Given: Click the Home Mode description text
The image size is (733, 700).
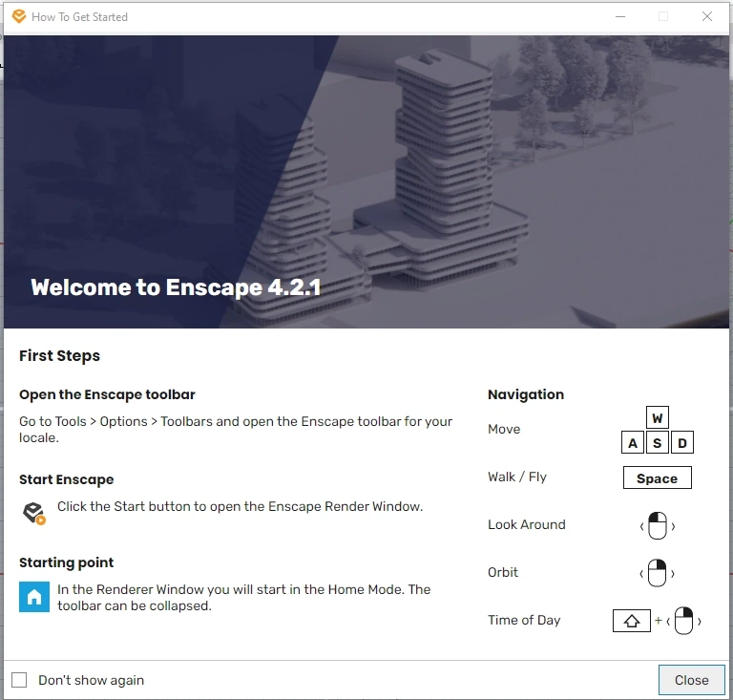Looking at the screenshot, I should (x=244, y=598).
